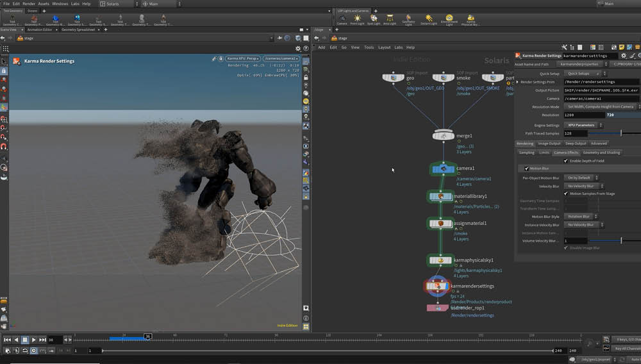Click the play forward button
The width and height of the screenshot is (641, 364).
tap(34, 340)
